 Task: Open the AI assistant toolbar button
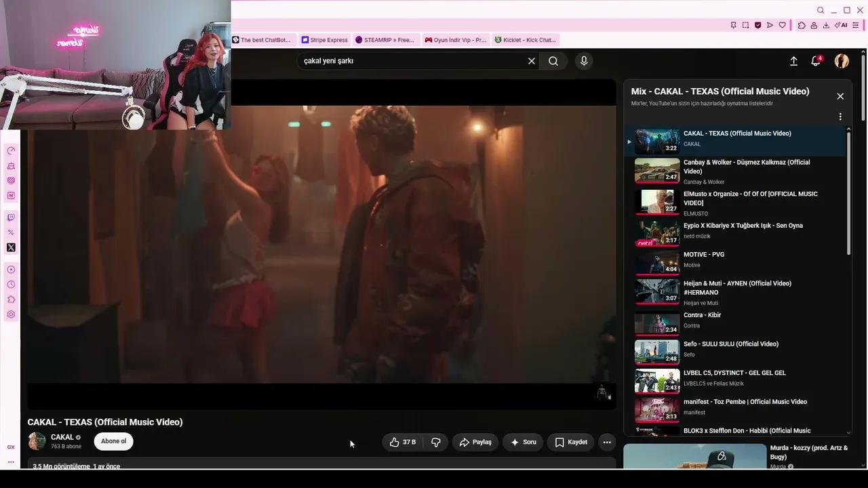pos(841,25)
